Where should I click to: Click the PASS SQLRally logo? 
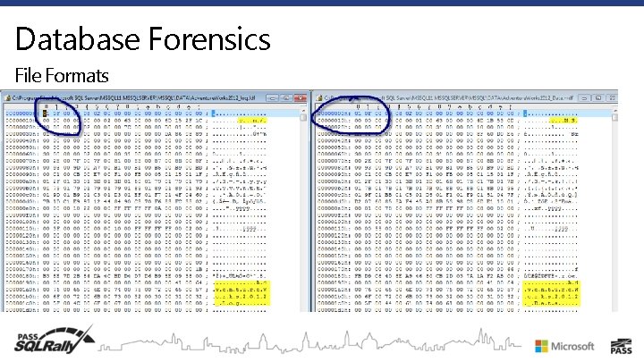pos(55,340)
